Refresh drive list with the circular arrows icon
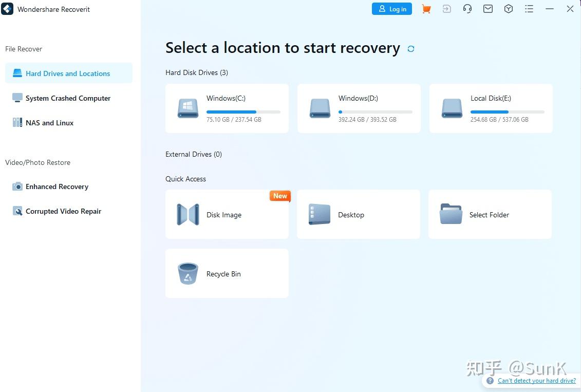The image size is (581, 392). (x=411, y=48)
